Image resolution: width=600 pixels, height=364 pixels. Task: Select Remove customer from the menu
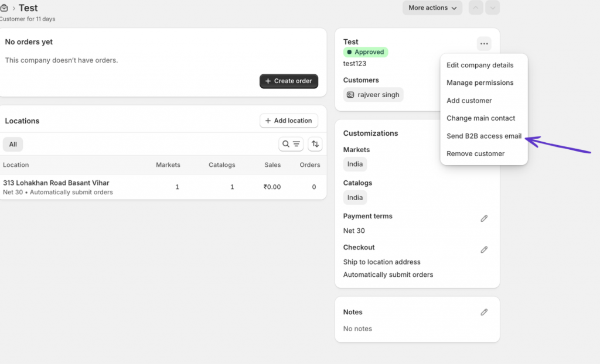[x=476, y=153]
